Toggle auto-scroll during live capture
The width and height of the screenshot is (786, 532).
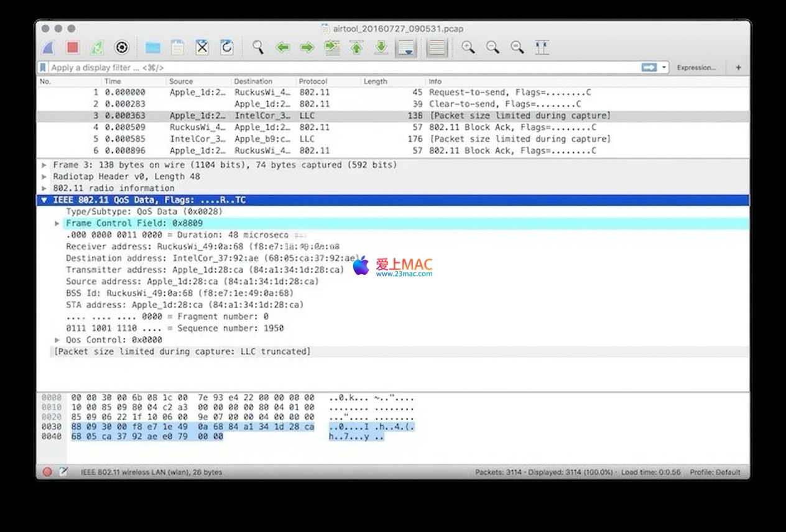tap(406, 47)
